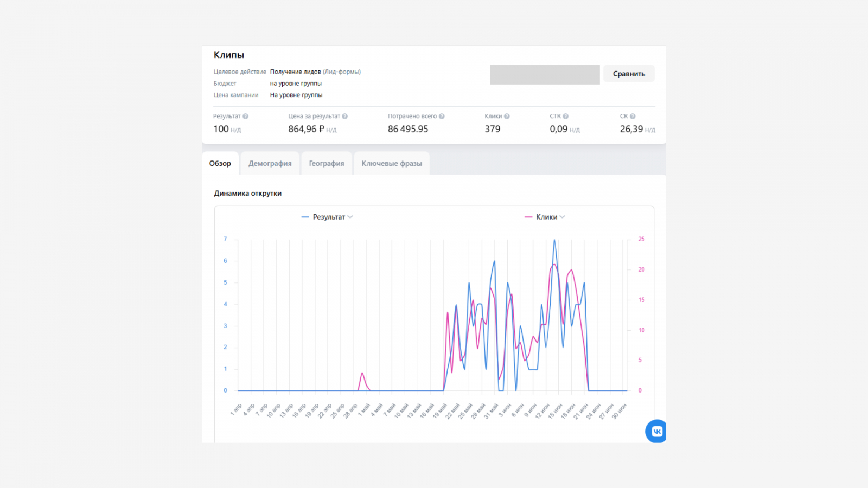This screenshot has height=488, width=868.
Task: Click question mark icon near Клики metric
Action: pos(507,117)
